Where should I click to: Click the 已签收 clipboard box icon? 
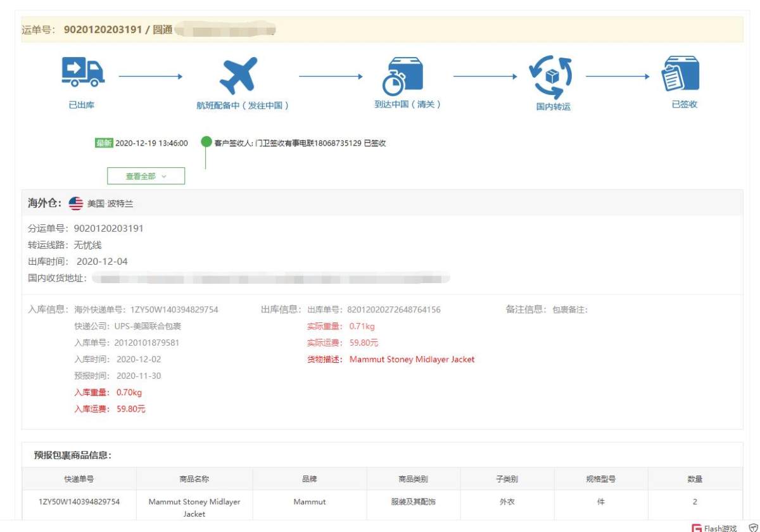click(x=680, y=74)
